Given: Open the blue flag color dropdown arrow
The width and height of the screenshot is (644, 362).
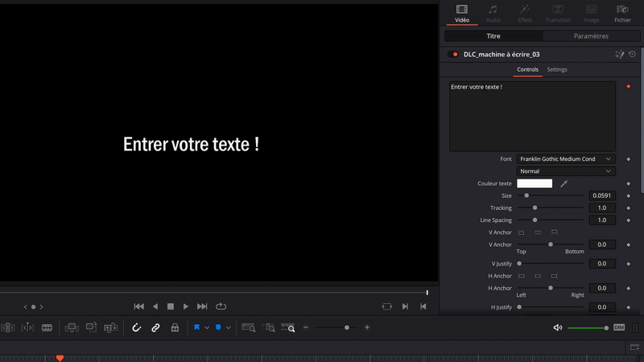Looking at the screenshot, I should pos(207,327).
